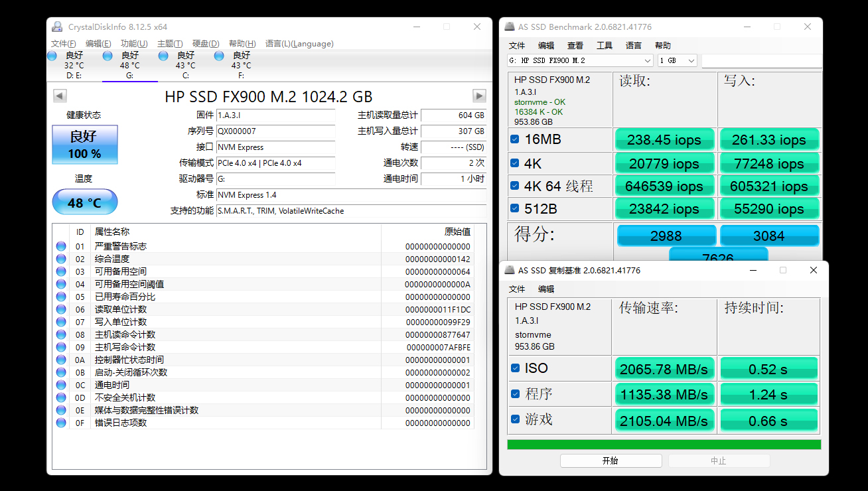The width and height of the screenshot is (868, 491).
Task: Go to previous disk with left arrow
Action: pos(60,96)
